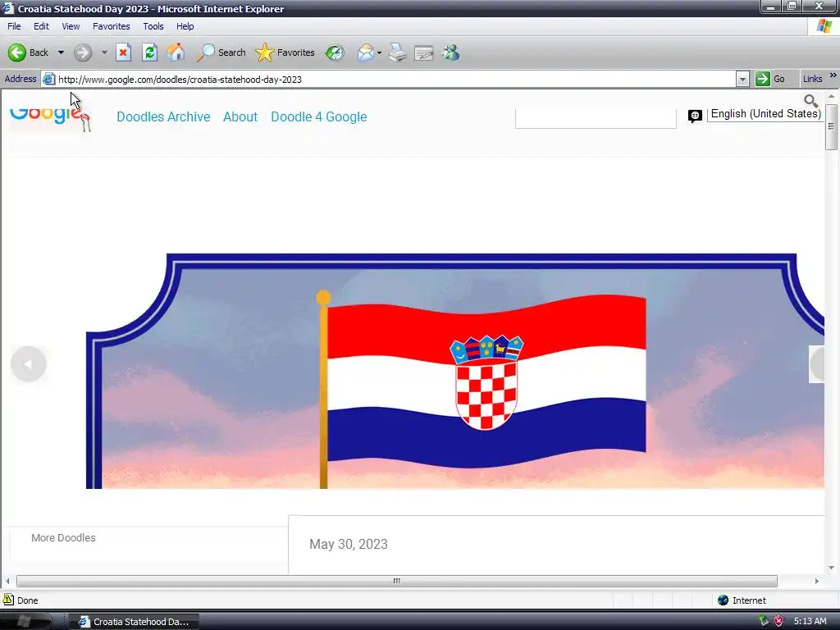Image resolution: width=840 pixels, height=630 pixels.
Task: Open the View menu
Action: coord(71,26)
